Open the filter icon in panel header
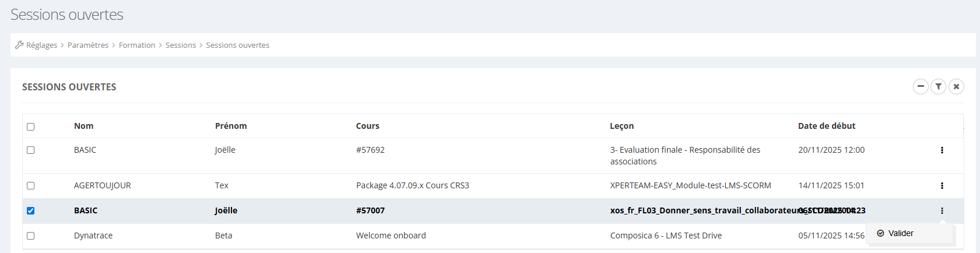The width and height of the screenshot is (980, 253). click(938, 87)
